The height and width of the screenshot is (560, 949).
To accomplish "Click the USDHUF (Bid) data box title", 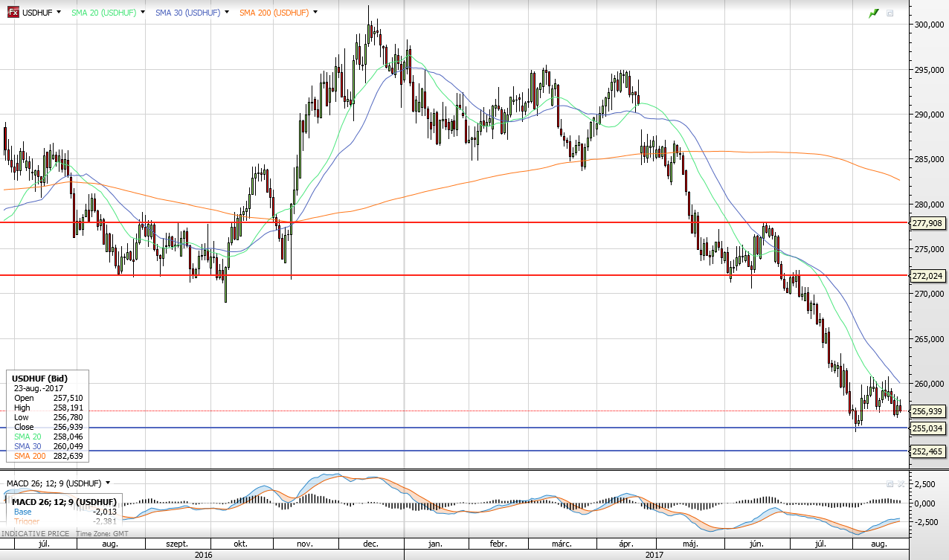I will tap(38, 379).
